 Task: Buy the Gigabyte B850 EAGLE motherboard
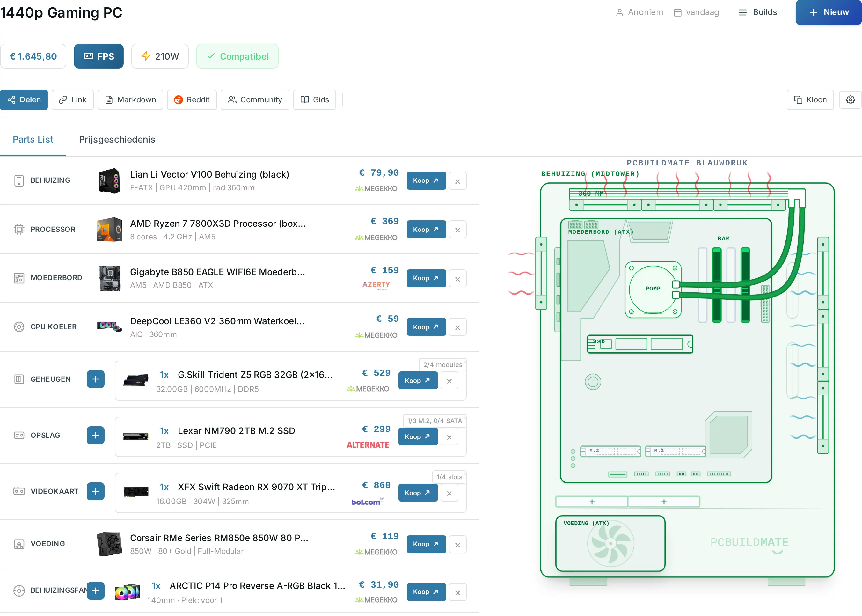(x=426, y=278)
